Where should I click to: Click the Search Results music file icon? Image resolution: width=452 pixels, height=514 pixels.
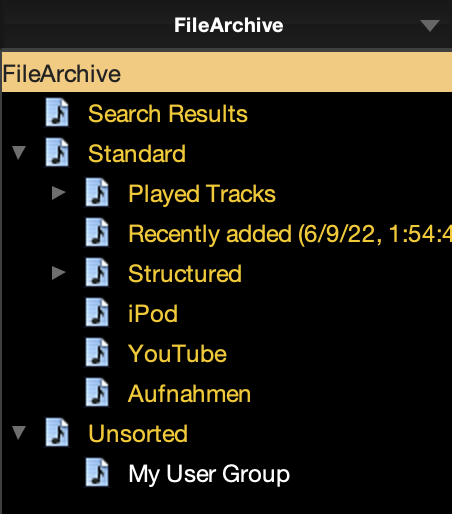pos(57,113)
